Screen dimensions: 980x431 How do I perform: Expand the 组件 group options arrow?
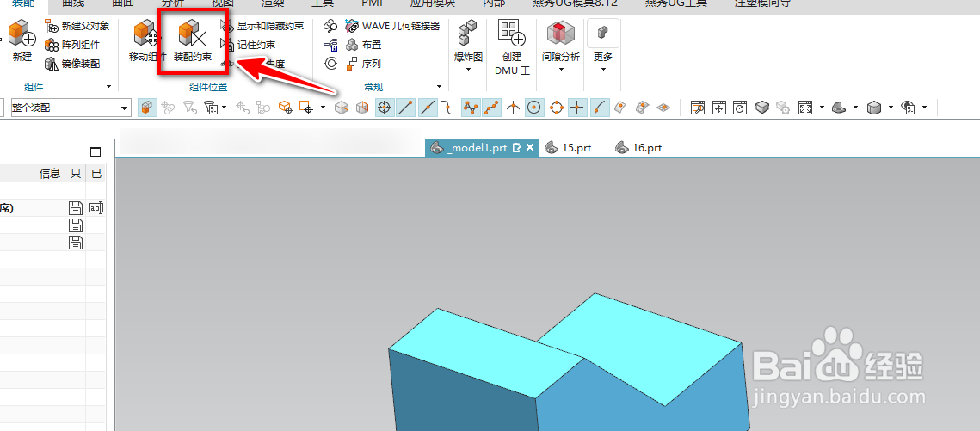coord(108,87)
